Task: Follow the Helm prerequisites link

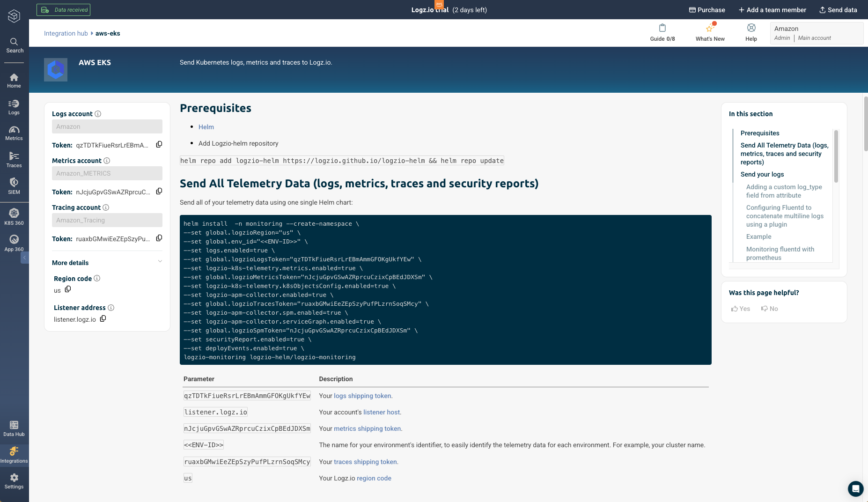Action: 206,127
